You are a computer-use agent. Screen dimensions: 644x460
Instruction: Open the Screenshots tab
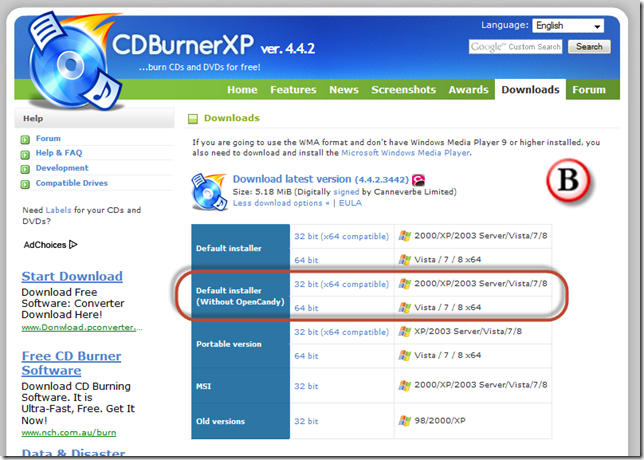point(403,90)
